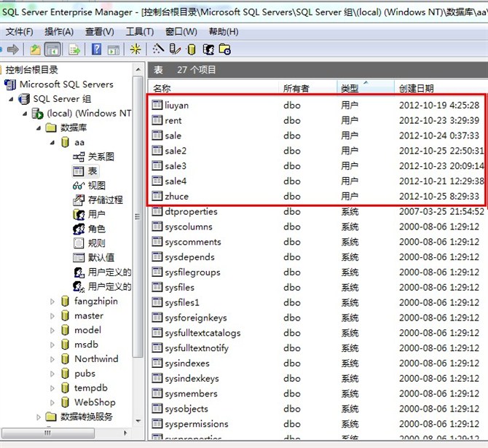Select the 用户 users node in tree
Screen dimensions: 488x448
[x=89, y=214]
